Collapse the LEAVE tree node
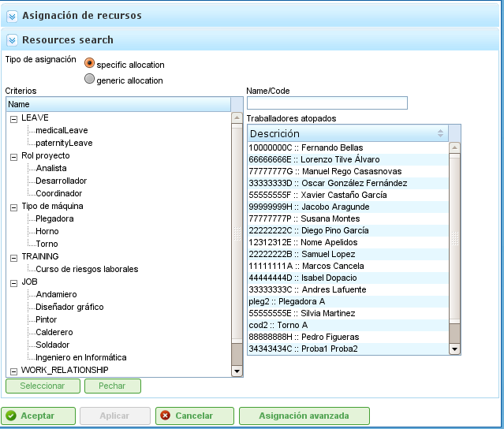The width and height of the screenshot is (504, 429). coord(13,118)
